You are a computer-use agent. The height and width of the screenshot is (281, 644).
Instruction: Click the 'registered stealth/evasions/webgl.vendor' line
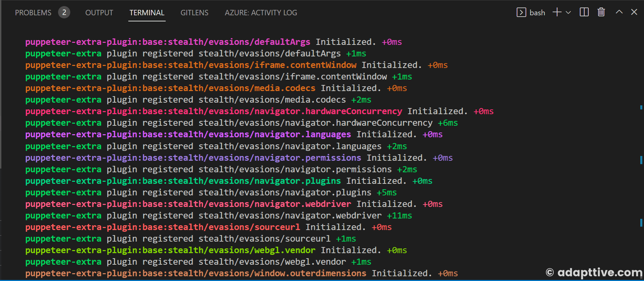198,262
